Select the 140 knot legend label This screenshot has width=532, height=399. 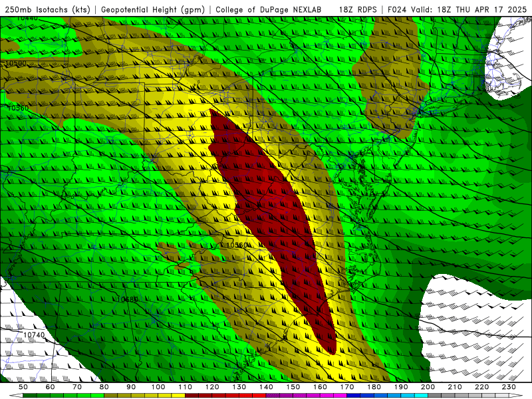pos(266,387)
